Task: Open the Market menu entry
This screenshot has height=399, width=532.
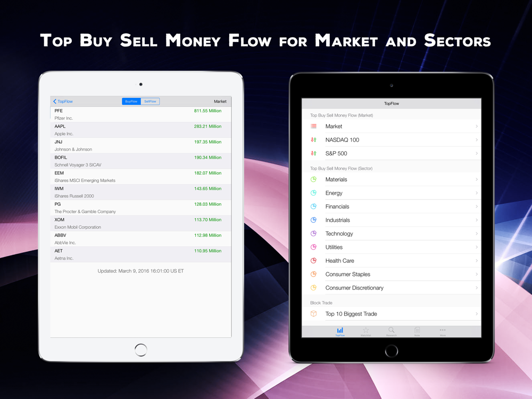Action: [392, 126]
